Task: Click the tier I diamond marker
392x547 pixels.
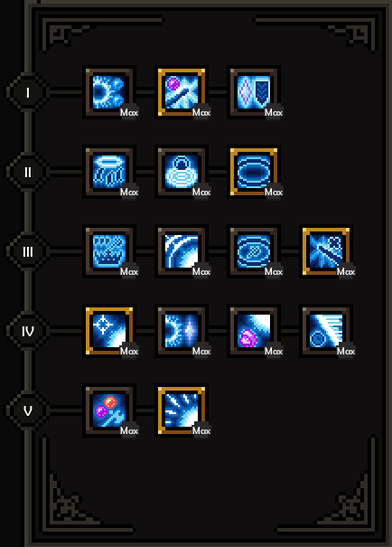Action: pos(28,92)
